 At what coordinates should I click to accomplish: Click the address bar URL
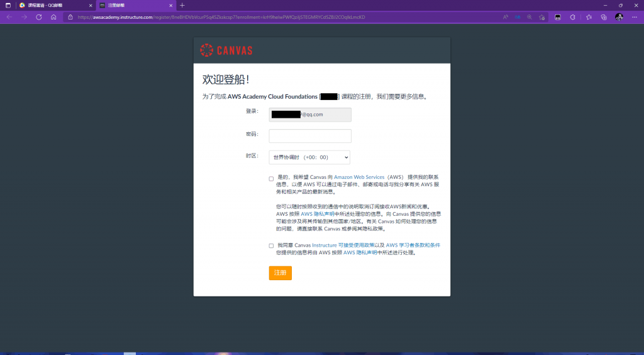tap(221, 17)
